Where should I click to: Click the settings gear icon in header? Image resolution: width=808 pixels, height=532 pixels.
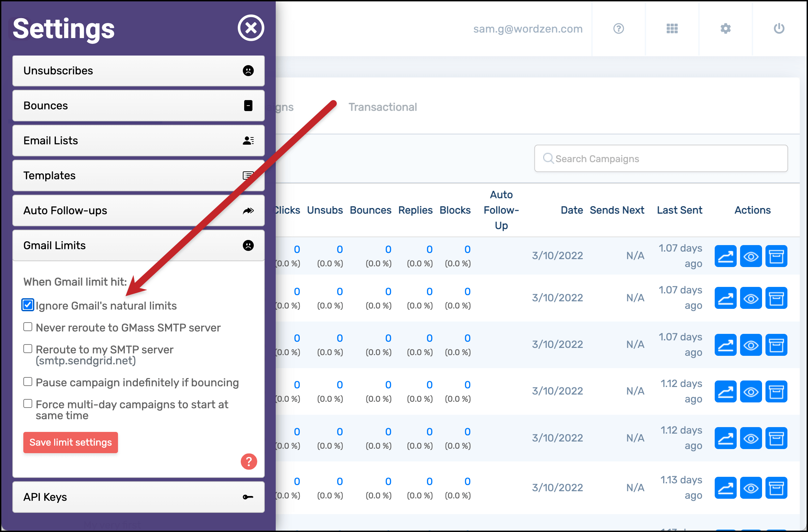pyautogui.click(x=725, y=28)
